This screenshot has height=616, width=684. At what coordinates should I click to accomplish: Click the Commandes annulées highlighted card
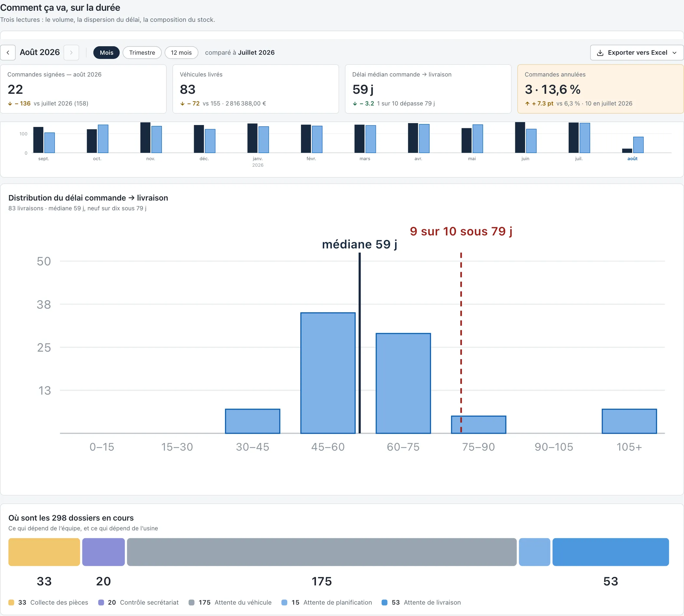pyautogui.click(x=600, y=89)
